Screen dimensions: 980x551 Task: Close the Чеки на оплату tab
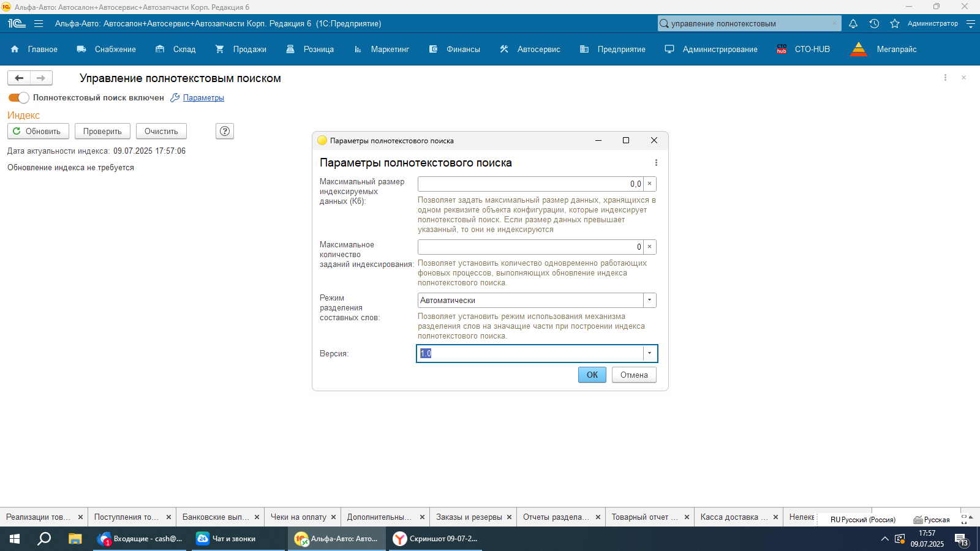coord(334,517)
